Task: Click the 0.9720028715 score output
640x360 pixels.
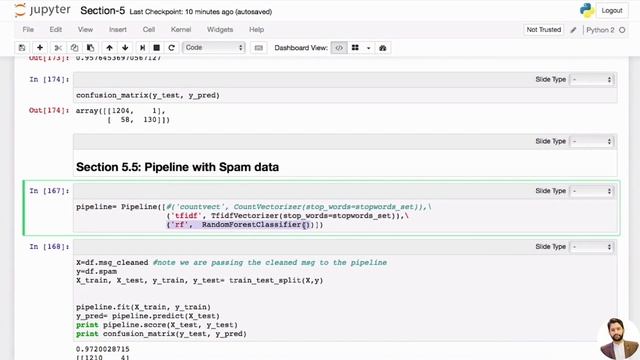Action: [102, 349]
